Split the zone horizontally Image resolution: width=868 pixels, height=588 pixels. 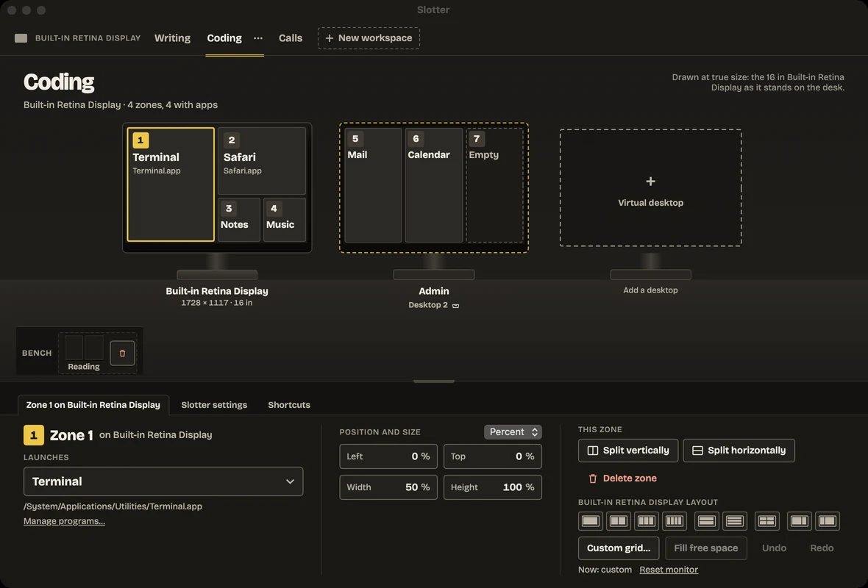(x=739, y=451)
